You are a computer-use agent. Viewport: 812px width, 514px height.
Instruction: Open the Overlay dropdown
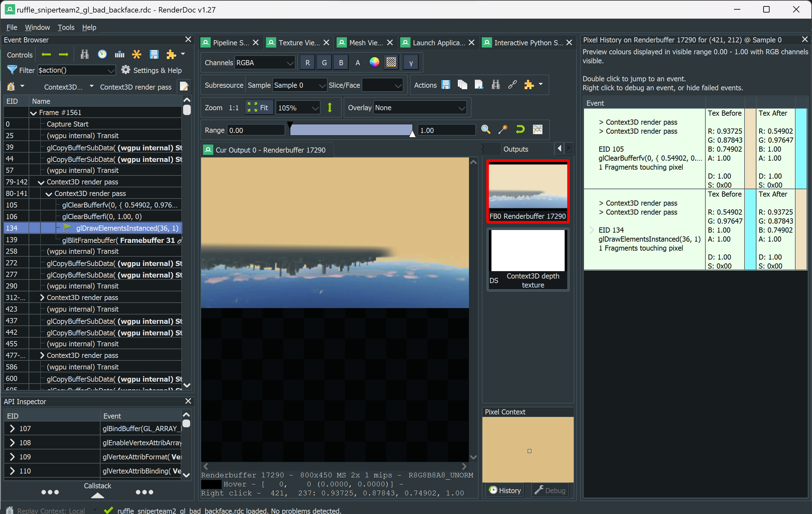point(420,108)
